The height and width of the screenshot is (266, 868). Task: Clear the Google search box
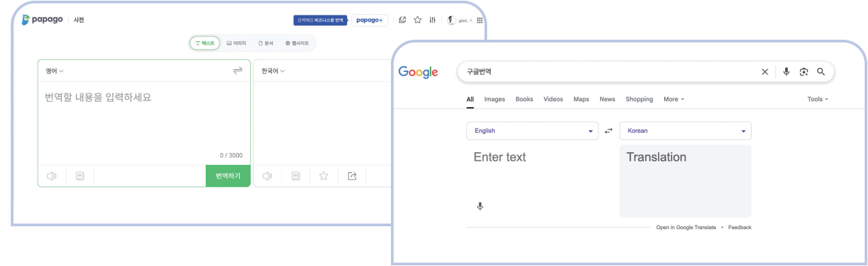point(764,72)
